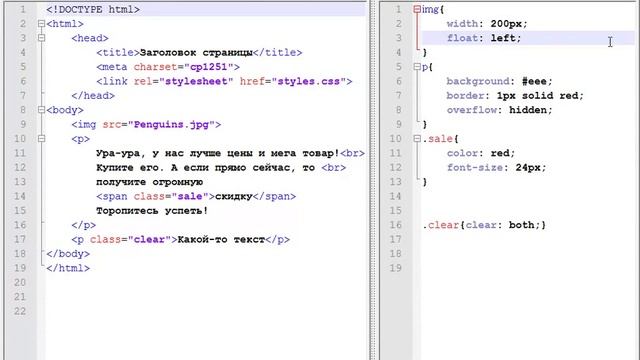The image size is (640, 360).
Task: Click the 'color' property in .sale rule
Action: 462,153
